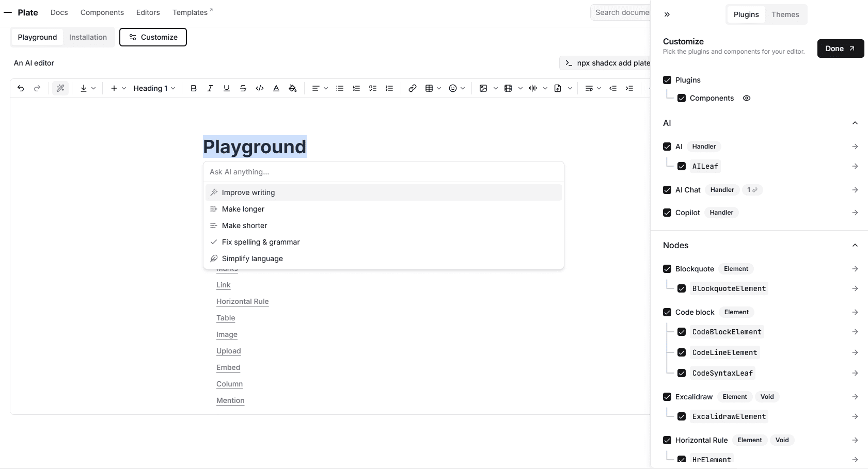
Task: Choose Make shorter from AI menu
Action: [384, 225]
